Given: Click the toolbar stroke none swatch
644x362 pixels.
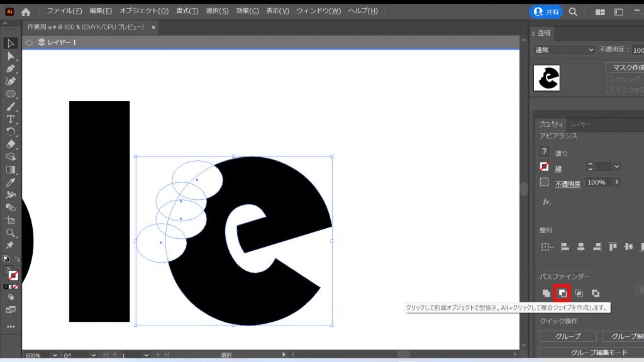Looking at the screenshot, I should (x=14, y=276).
